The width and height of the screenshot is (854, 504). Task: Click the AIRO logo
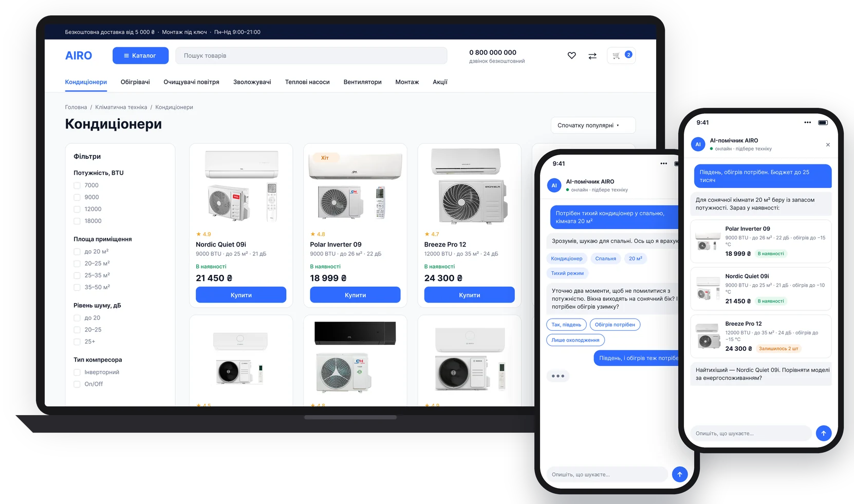[79, 55]
